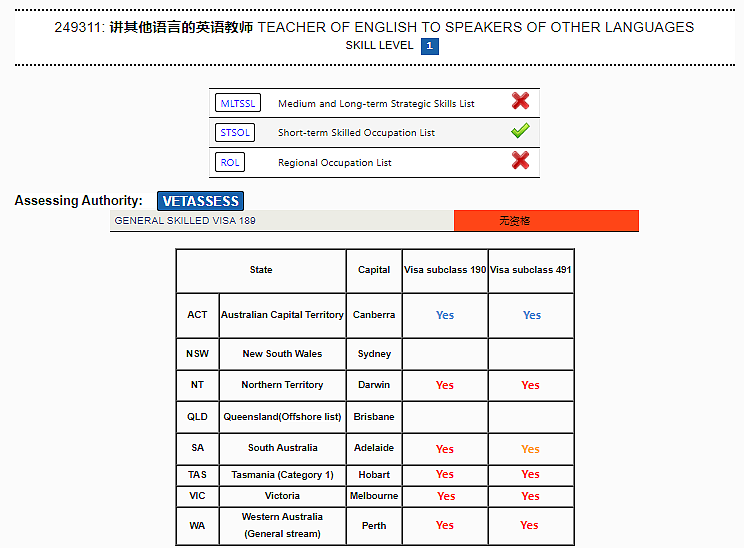
Task: Select the Australian Capital Territory cell
Action: (x=282, y=315)
